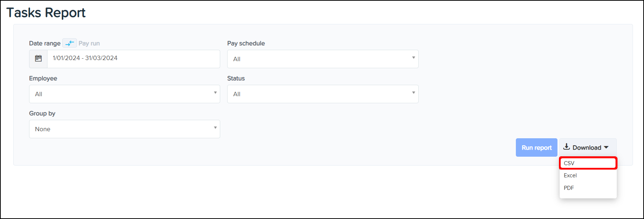Viewport: 644px width, 219px height.
Task: Click the calendar icon beside the date range
Action: [x=38, y=59]
